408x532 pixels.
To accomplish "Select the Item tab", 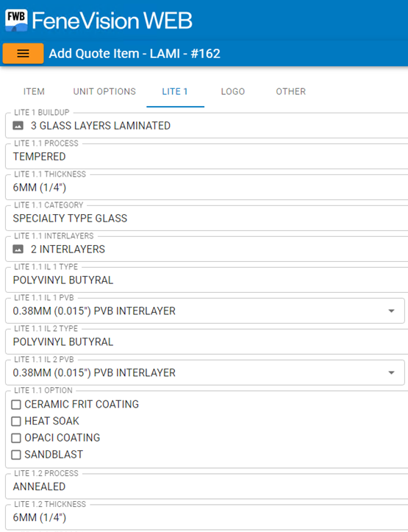I will pyautogui.click(x=34, y=91).
